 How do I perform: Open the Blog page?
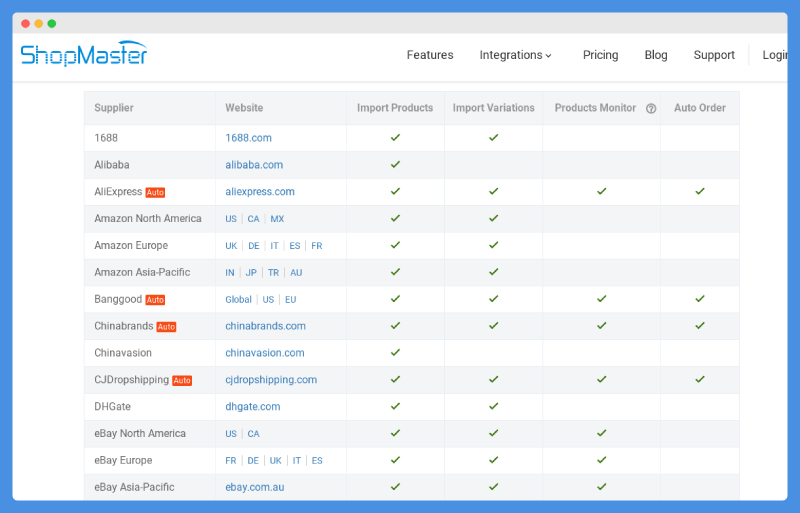point(656,55)
